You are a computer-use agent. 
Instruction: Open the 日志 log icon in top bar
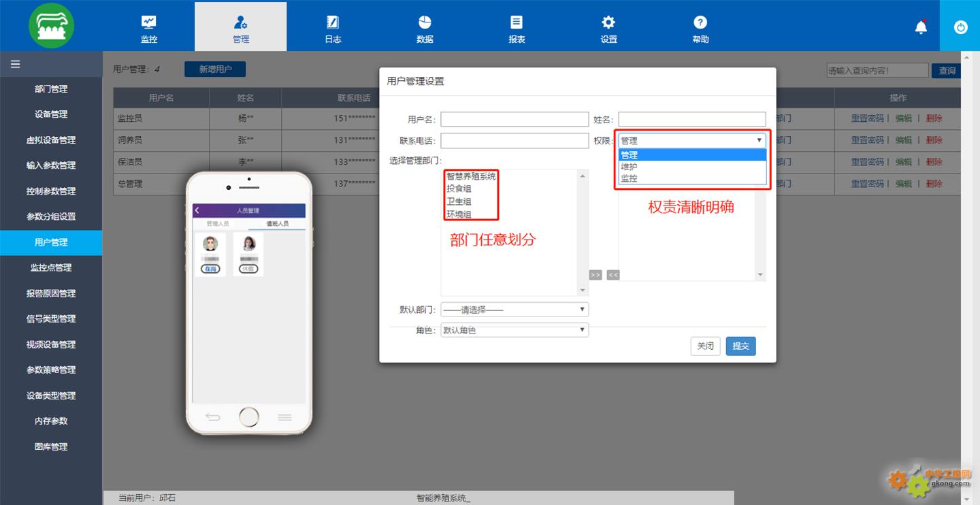(x=333, y=22)
